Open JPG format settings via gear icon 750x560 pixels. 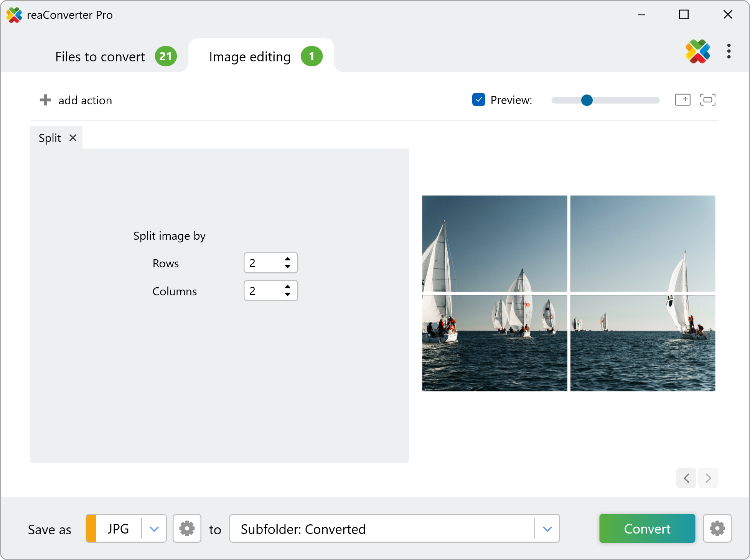[x=187, y=529]
